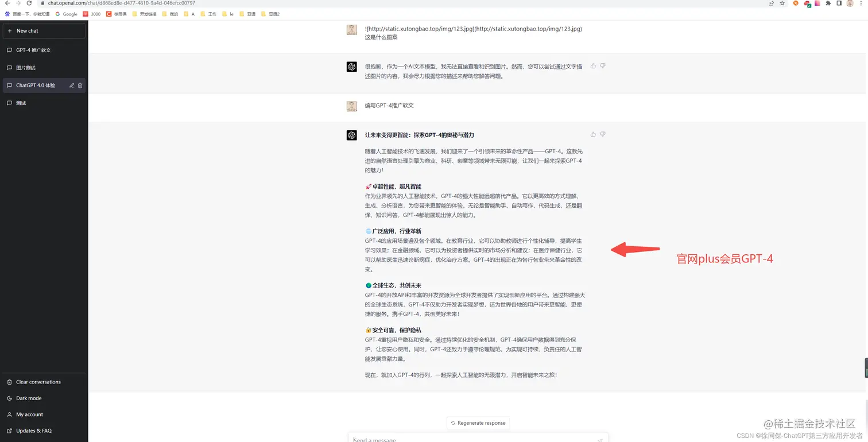Image resolution: width=868 pixels, height=442 pixels.
Task: Click the 广泛应用，行业革新 subheading
Action: 397,231
